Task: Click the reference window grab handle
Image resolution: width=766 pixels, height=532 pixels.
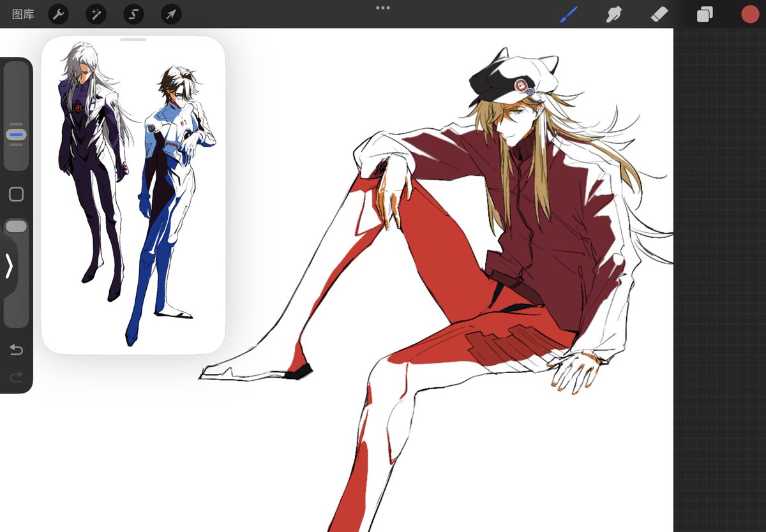Action: 133,40
